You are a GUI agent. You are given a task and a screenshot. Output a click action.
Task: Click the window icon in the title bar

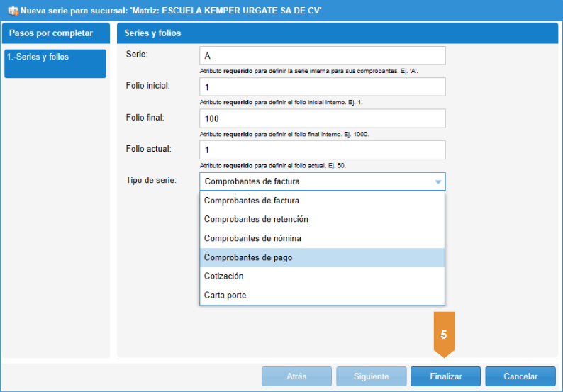tap(12, 11)
